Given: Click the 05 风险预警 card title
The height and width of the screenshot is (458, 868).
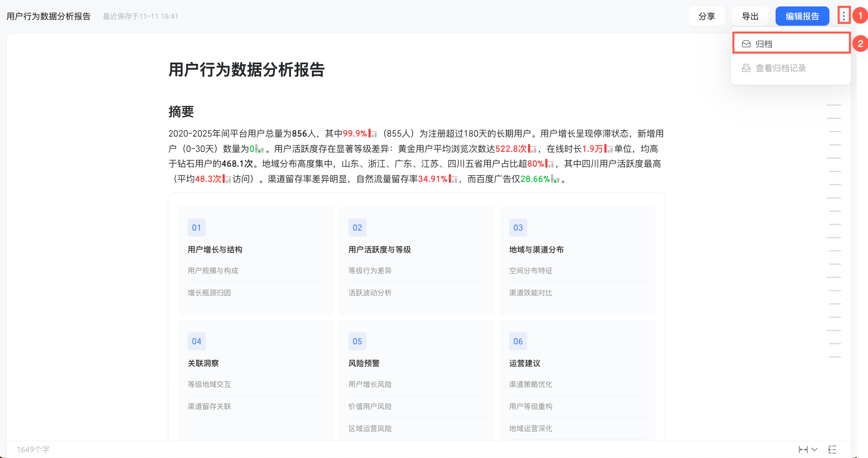Looking at the screenshot, I should [x=364, y=363].
